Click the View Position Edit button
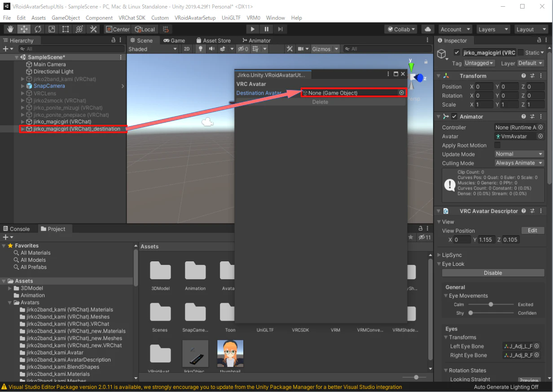 point(533,230)
